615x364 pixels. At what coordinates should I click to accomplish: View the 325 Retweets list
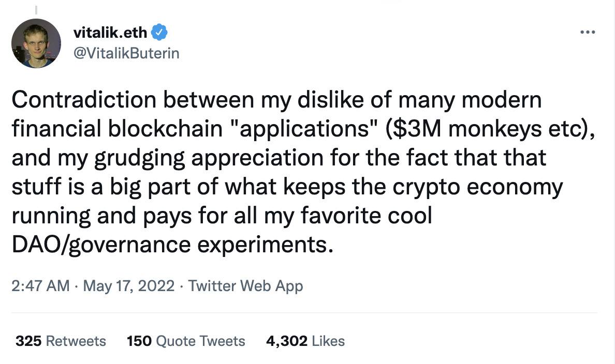tap(61, 341)
